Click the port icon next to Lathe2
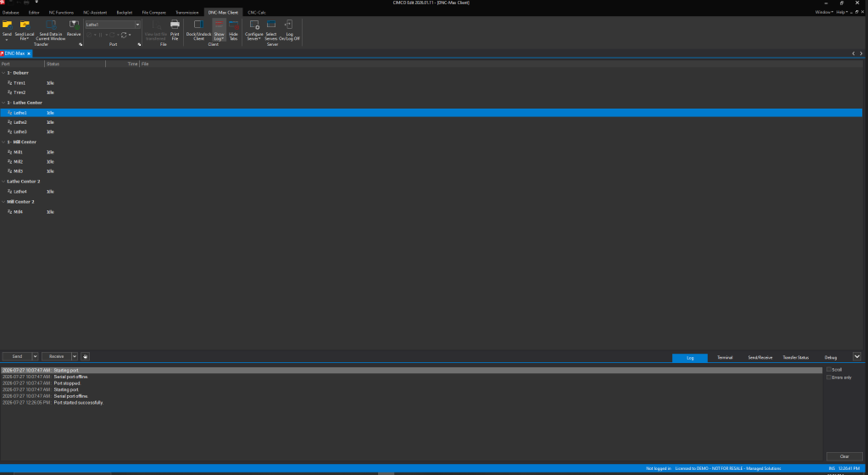868x475 pixels. tap(9, 122)
